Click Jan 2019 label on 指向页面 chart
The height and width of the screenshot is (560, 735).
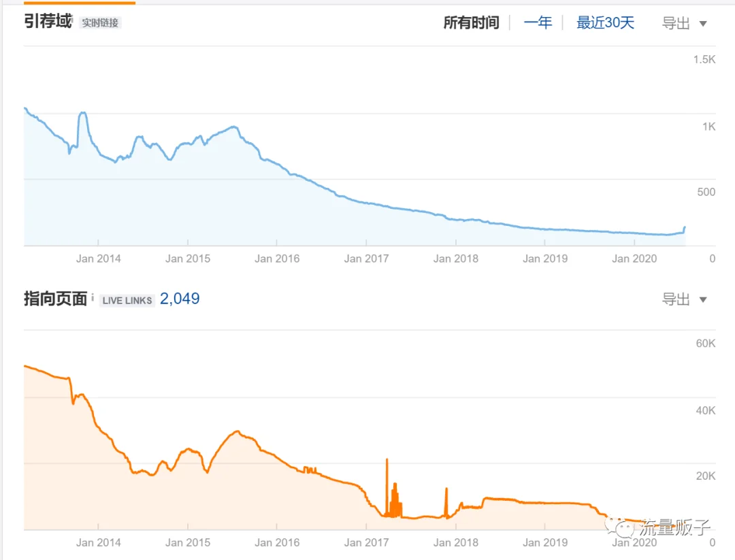544,543
